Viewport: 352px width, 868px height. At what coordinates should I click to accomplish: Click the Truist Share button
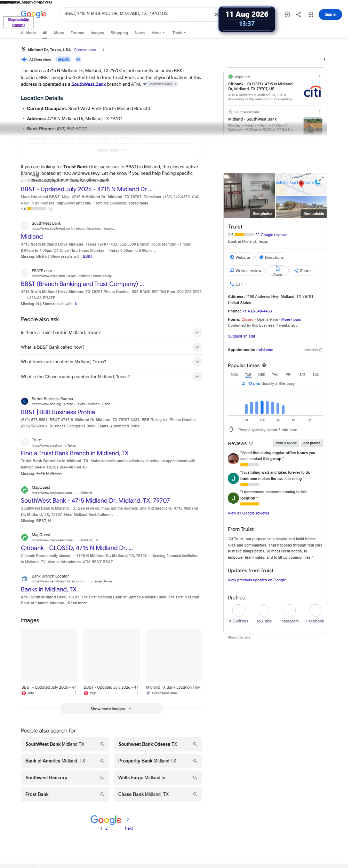pos(302,271)
